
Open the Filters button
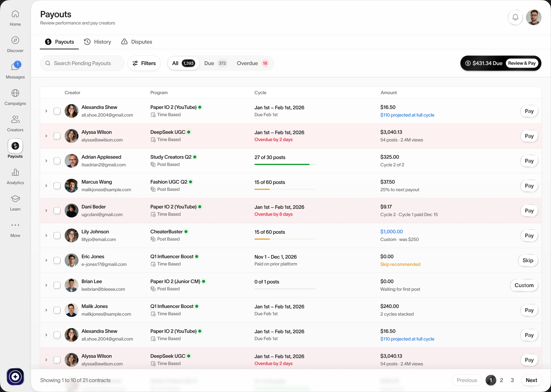coord(144,63)
